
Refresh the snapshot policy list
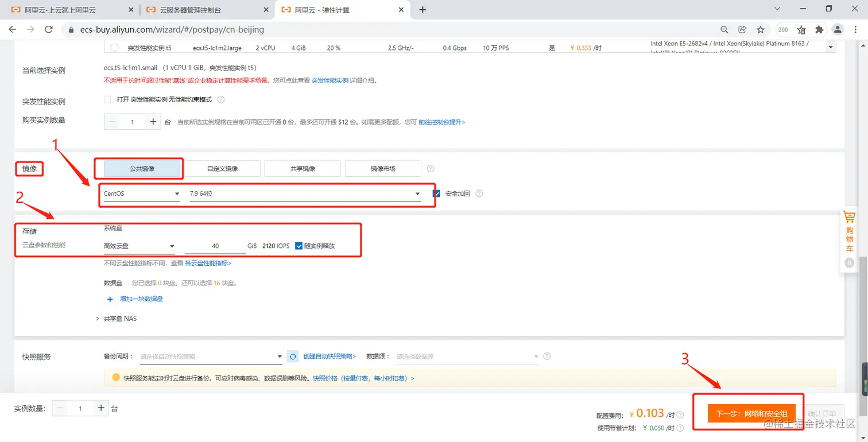tap(293, 356)
